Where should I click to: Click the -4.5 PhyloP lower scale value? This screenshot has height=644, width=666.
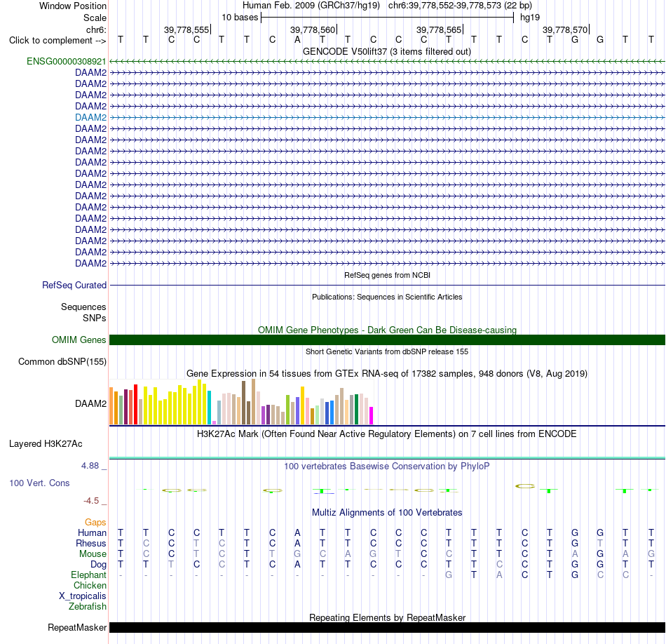91,501
